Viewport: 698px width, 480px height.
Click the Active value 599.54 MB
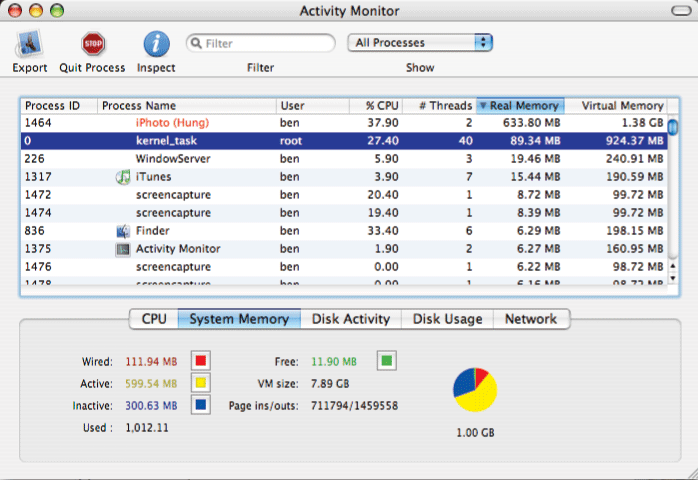151,383
